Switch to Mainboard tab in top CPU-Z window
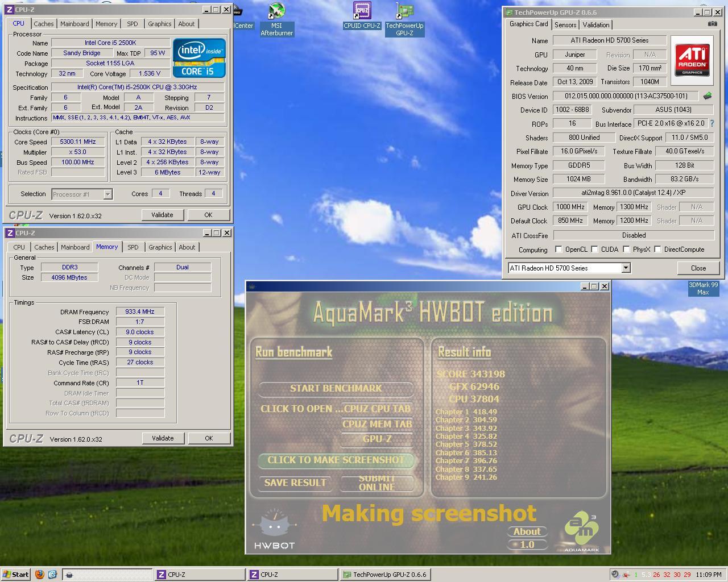This screenshot has width=728, height=582. click(75, 24)
